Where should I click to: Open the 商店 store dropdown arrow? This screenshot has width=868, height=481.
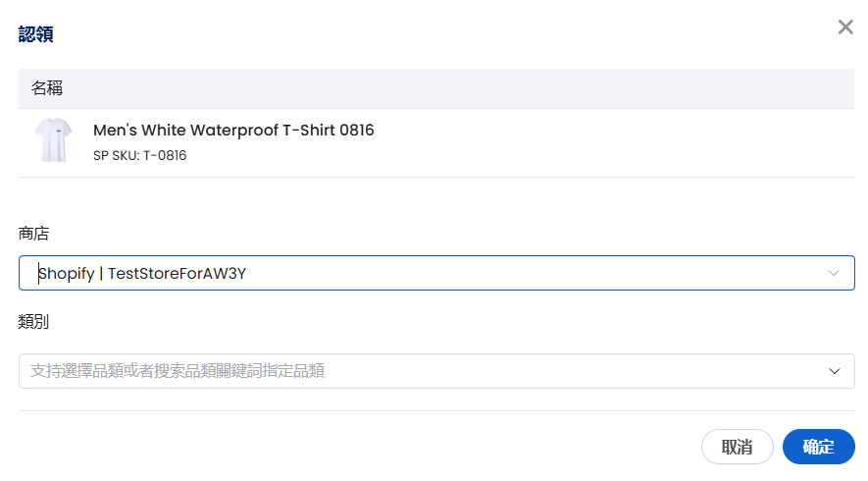point(834,273)
